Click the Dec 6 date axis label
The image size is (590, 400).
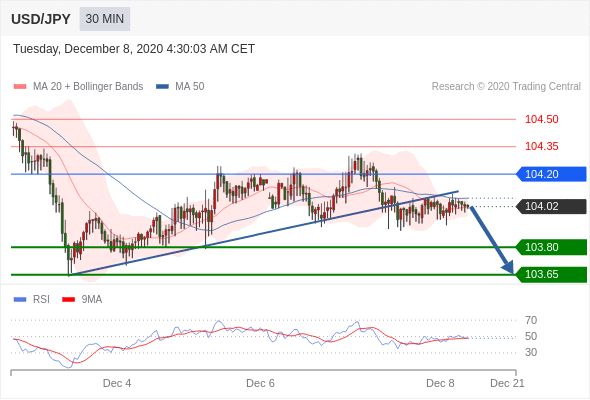260,383
